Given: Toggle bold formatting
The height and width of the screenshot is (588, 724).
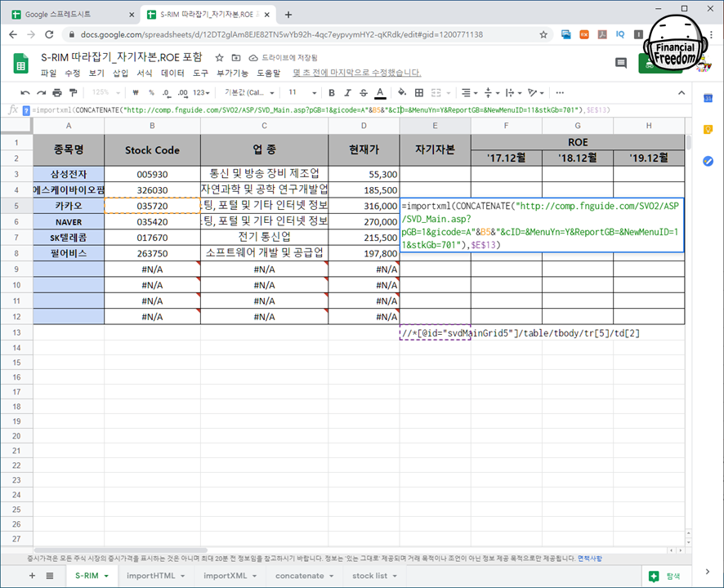Looking at the screenshot, I should click(332, 93).
